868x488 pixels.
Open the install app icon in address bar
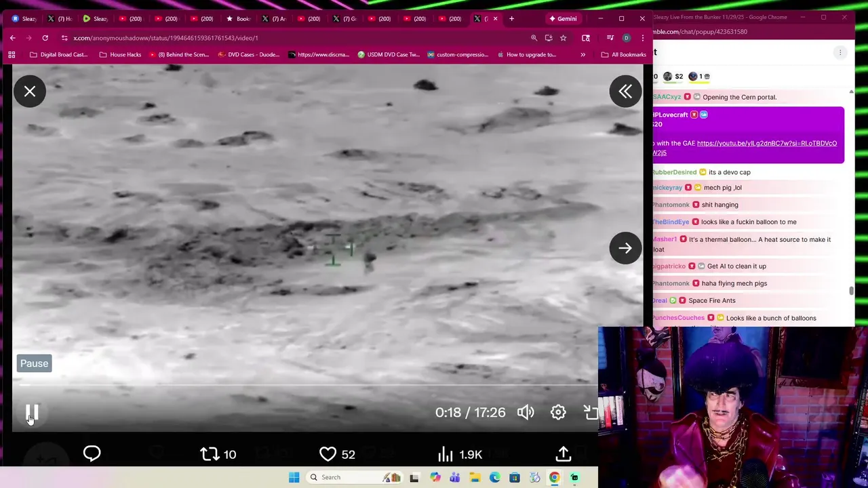549,38
